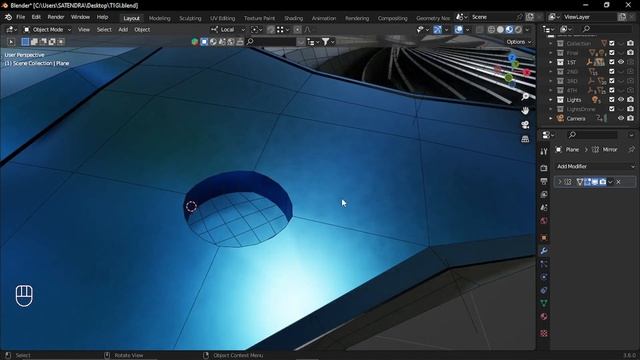Open Object properties orange square tab

(x=544, y=238)
